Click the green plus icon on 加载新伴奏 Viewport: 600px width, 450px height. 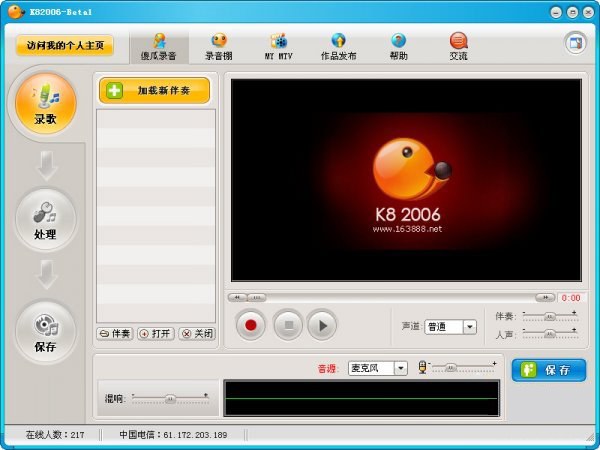[x=114, y=91]
